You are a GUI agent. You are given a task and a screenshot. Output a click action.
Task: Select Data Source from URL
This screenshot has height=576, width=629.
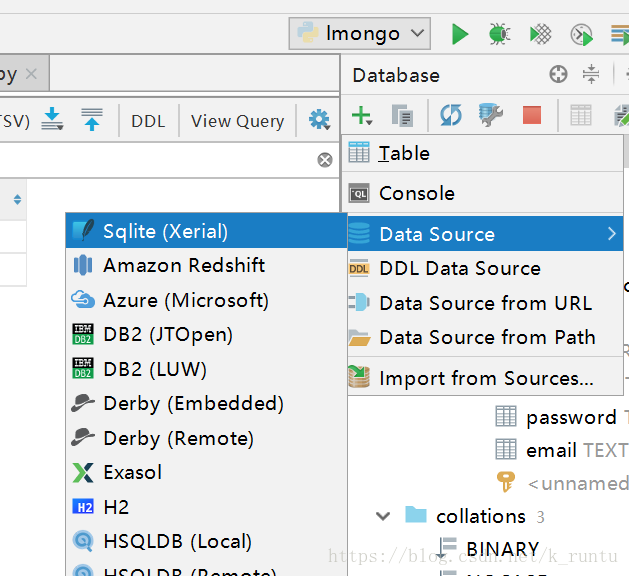[485, 303]
